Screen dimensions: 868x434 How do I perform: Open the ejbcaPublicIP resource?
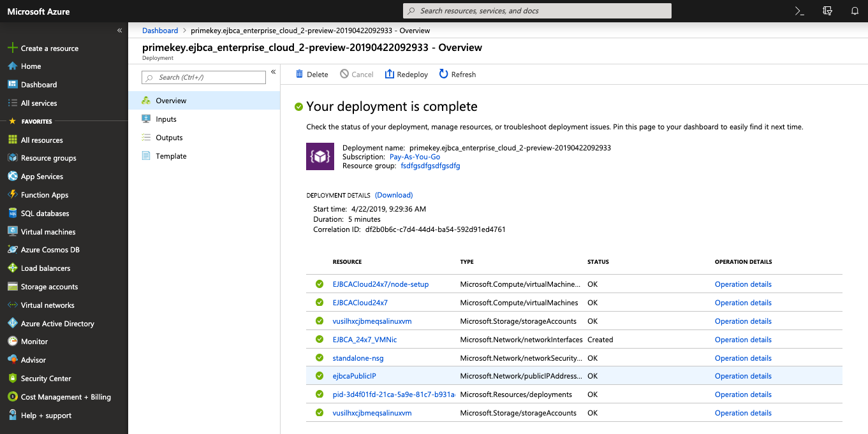click(354, 376)
